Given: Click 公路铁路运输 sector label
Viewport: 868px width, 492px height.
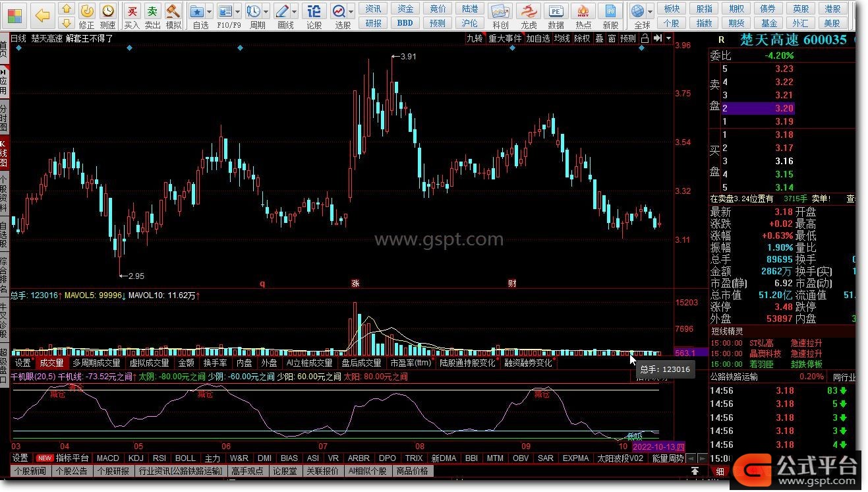Looking at the screenshot, I should 734,377.
